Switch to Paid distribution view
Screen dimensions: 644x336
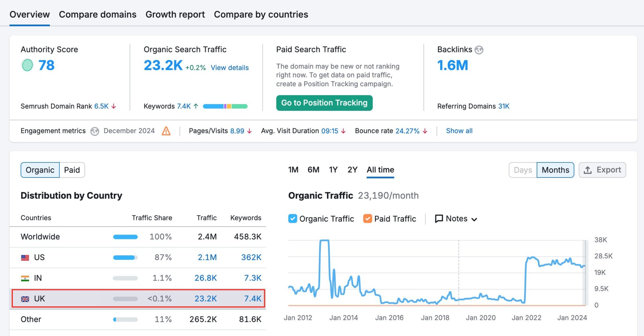(x=72, y=170)
